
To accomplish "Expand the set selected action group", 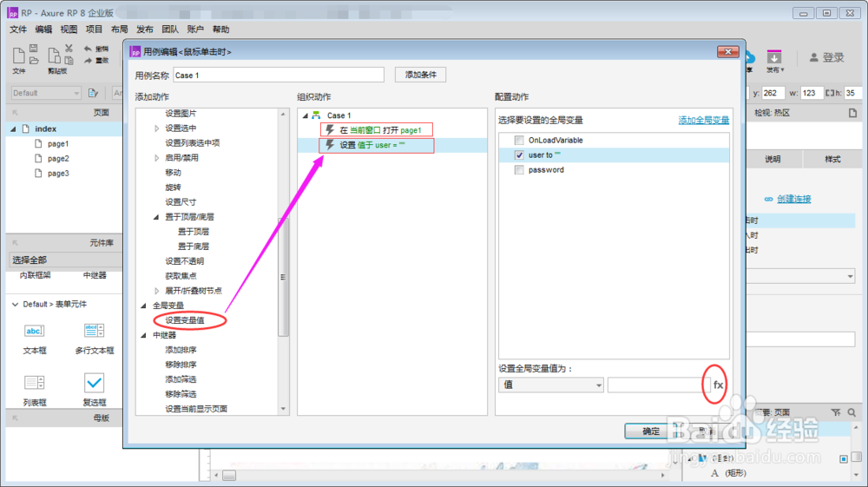I will pos(156,128).
